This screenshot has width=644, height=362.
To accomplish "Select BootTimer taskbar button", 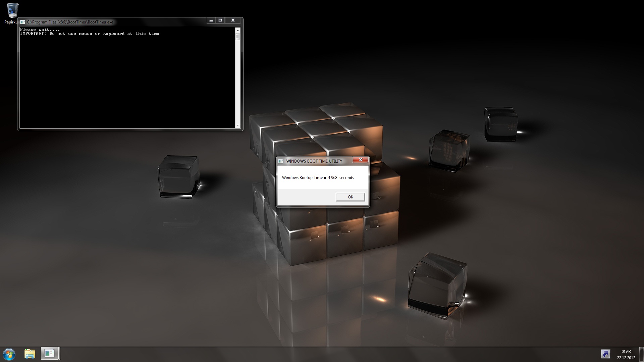I will coord(50,353).
